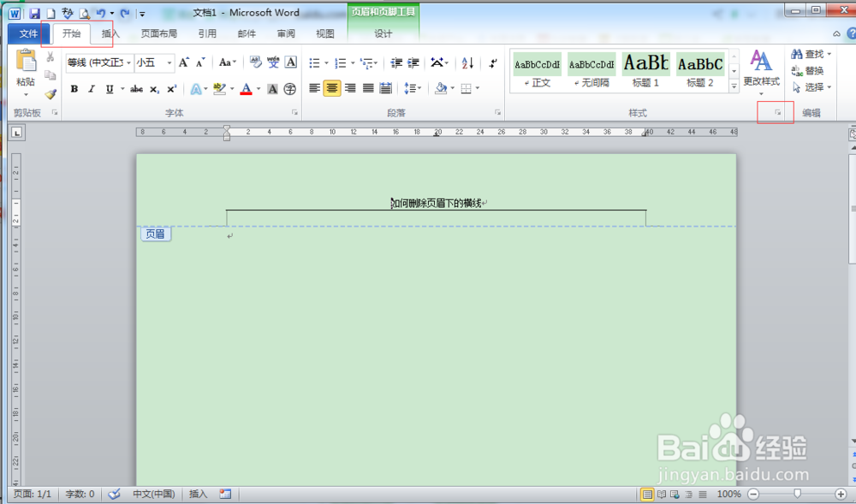The width and height of the screenshot is (856, 504).
Task: Toggle italic formatting
Action: coord(92,89)
